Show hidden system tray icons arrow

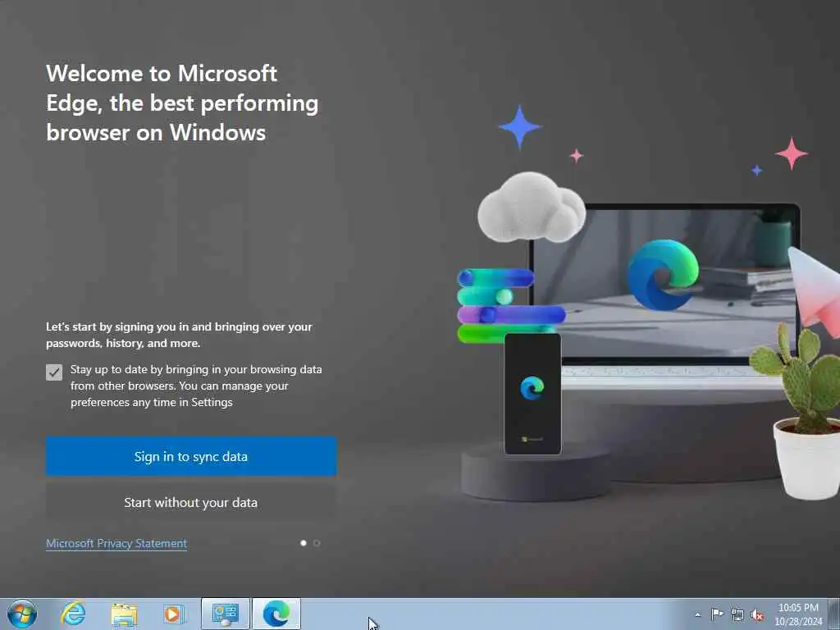(x=697, y=614)
